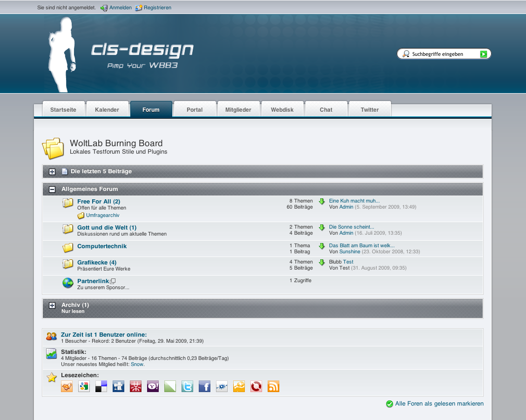
Task: Click the Twitter bookmark icon
Action: [187, 386]
